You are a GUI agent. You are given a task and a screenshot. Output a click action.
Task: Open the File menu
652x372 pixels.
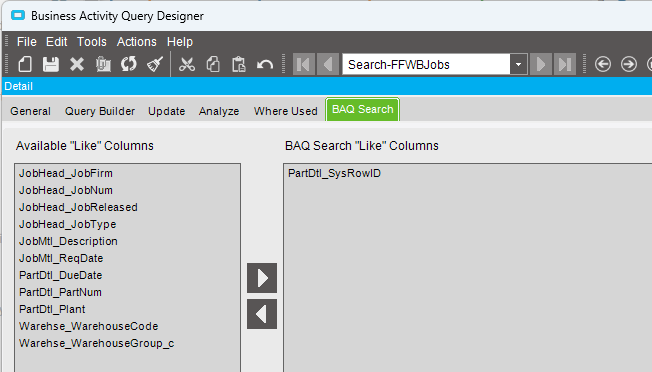[x=27, y=42]
